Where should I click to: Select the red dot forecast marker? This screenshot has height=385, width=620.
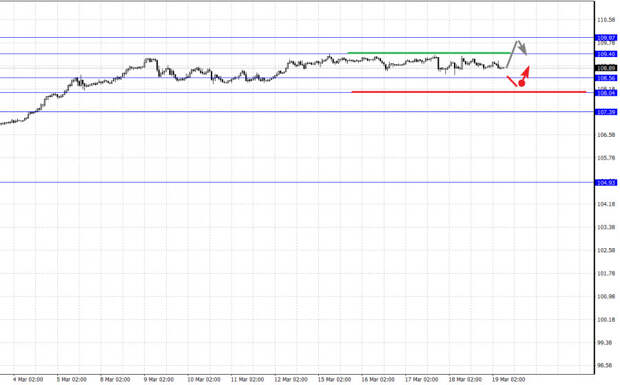522,83
